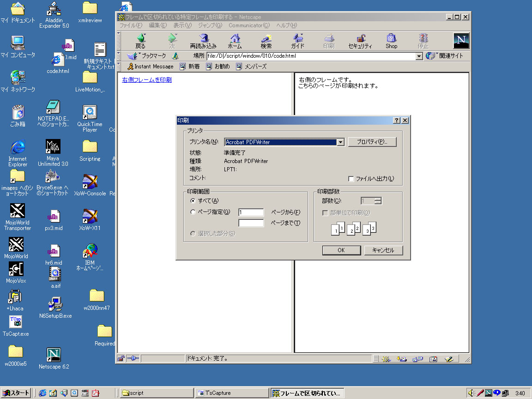Viewport: 532px width, 399px height.
Task: Open the 関連サイト (Related Sites) dropdown
Action: pos(444,55)
